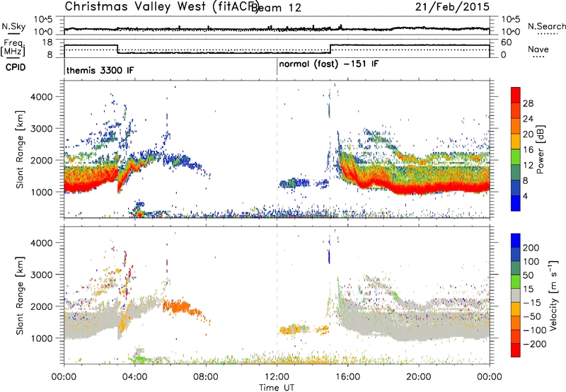566x392 pixels.
Task: Click the 'Slant Range [km]' label of power panel
Action: [x=20, y=149]
